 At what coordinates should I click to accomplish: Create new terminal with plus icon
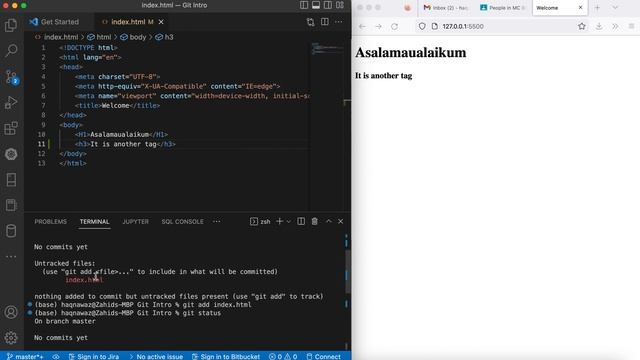[x=280, y=221]
